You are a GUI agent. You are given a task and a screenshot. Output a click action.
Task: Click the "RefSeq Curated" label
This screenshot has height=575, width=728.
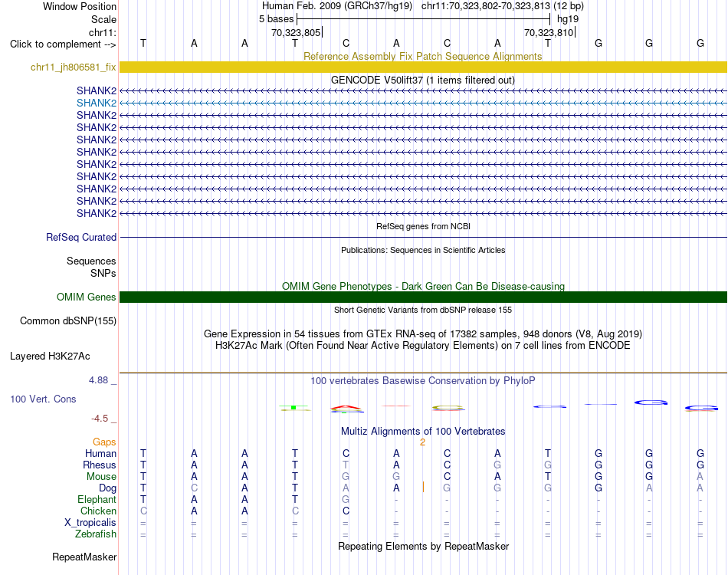pyautogui.click(x=81, y=238)
